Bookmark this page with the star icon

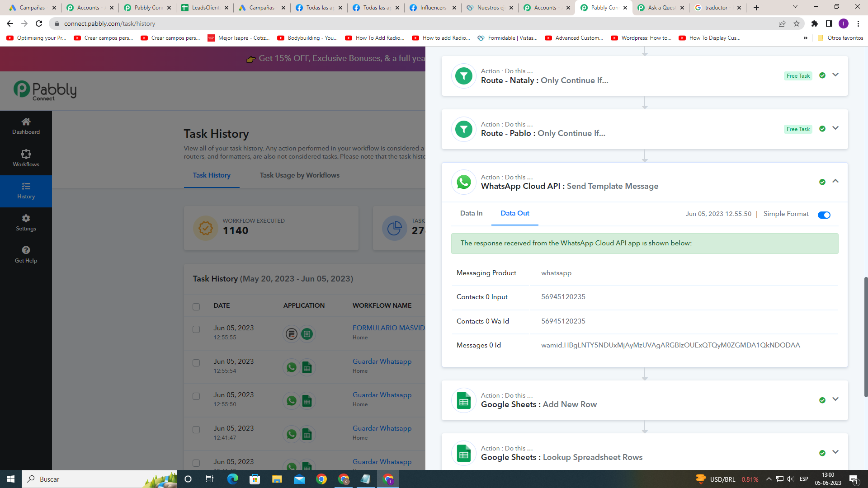tap(797, 23)
